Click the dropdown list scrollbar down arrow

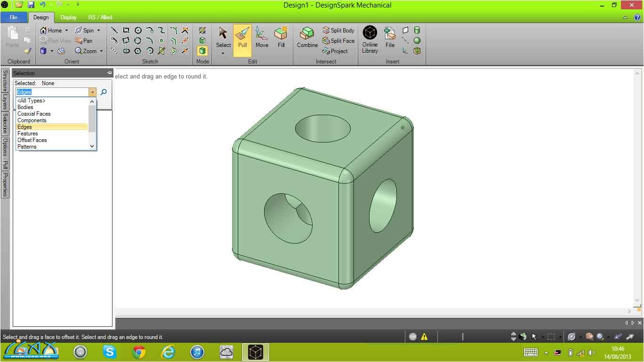pos(92,147)
